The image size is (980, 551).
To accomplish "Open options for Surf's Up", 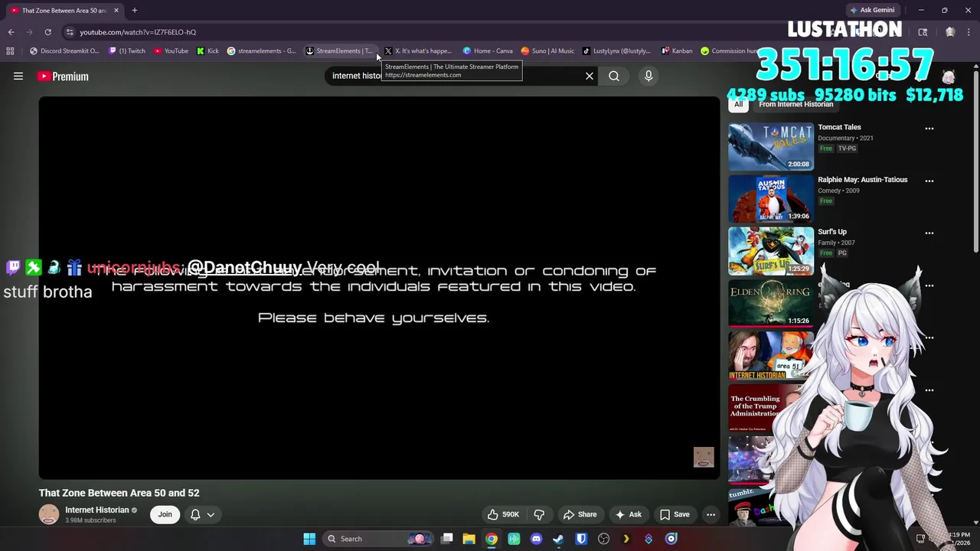I will [929, 233].
